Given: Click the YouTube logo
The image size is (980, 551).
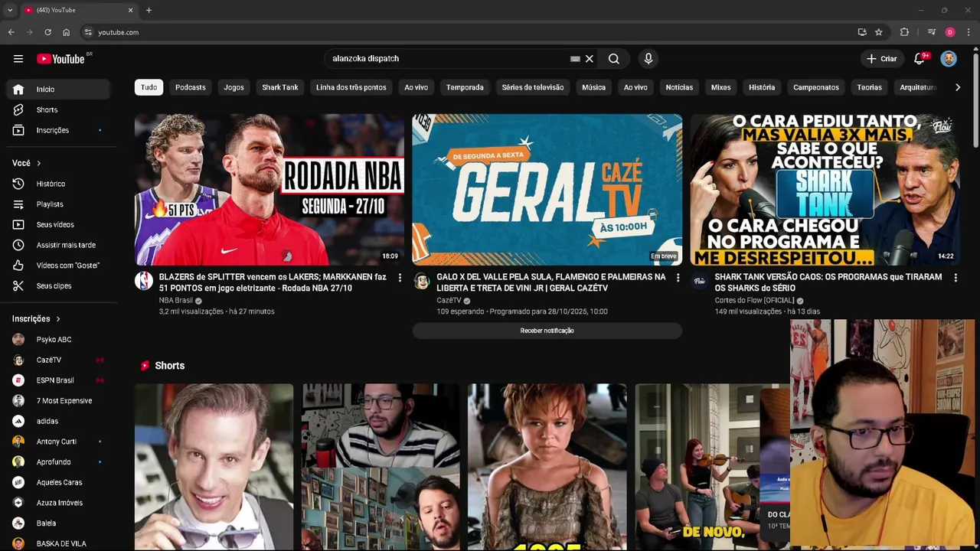Looking at the screenshot, I should pyautogui.click(x=60, y=59).
